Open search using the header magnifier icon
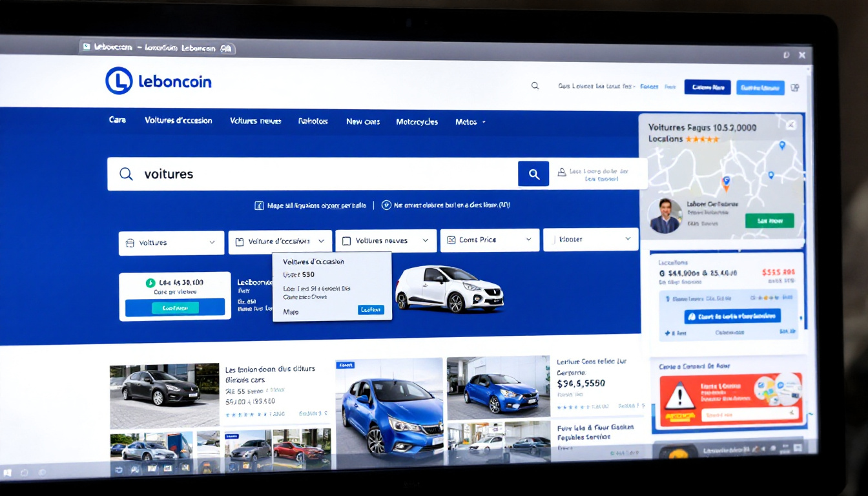The width and height of the screenshot is (868, 496). [x=535, y=85]
